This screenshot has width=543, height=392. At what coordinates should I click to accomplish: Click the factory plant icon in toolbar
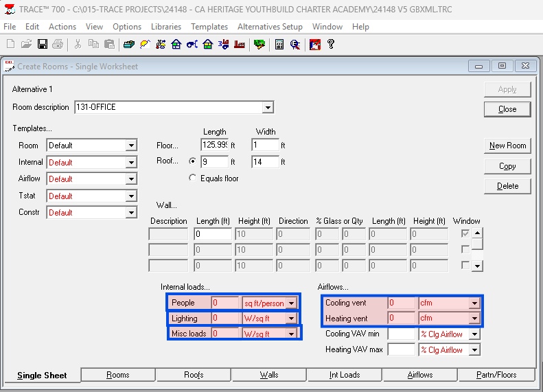tap(240, 44)
